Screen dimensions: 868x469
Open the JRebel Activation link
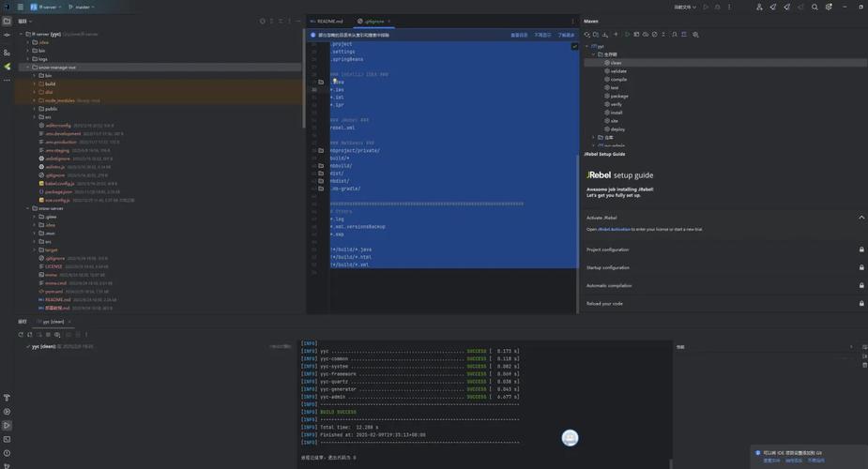click(614, 229)
